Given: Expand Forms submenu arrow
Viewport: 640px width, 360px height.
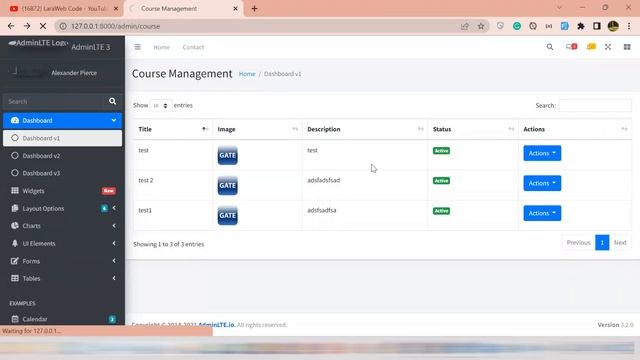Looking at the screenshot, I should point(114,261).
